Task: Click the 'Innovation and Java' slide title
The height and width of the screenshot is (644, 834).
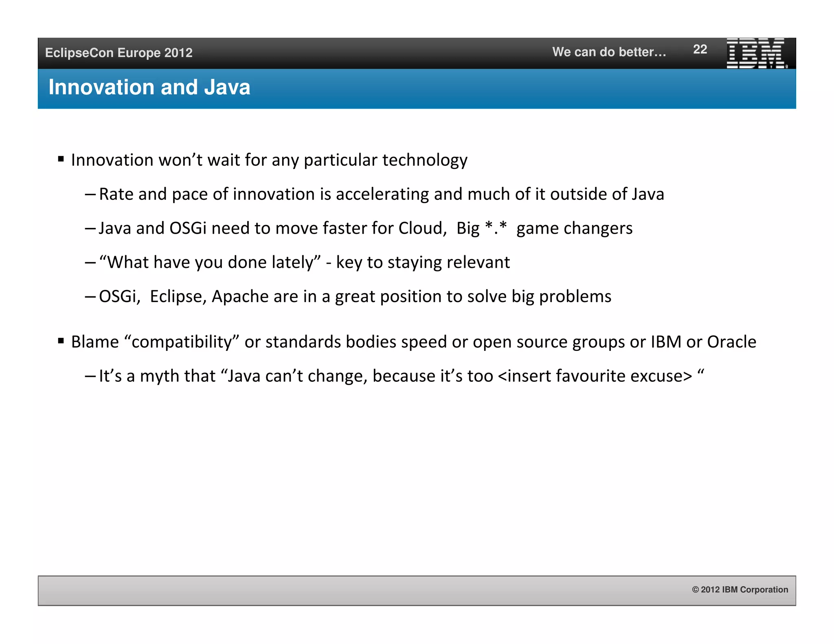Action: click(149, 87)
